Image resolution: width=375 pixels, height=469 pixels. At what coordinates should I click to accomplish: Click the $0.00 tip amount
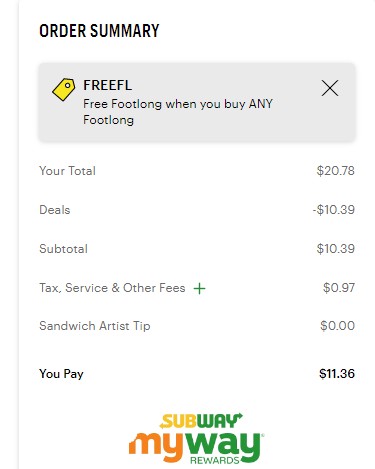[x=337, y=326]
